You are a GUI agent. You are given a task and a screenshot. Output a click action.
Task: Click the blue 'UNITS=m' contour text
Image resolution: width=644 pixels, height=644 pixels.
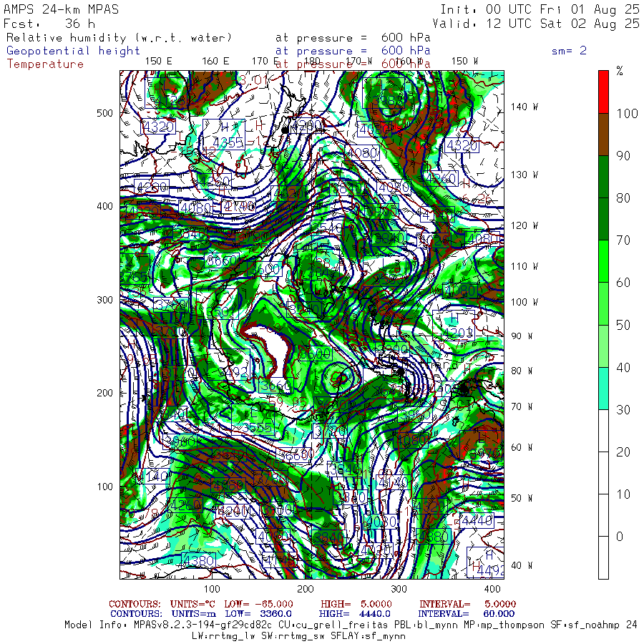[193, 614]
